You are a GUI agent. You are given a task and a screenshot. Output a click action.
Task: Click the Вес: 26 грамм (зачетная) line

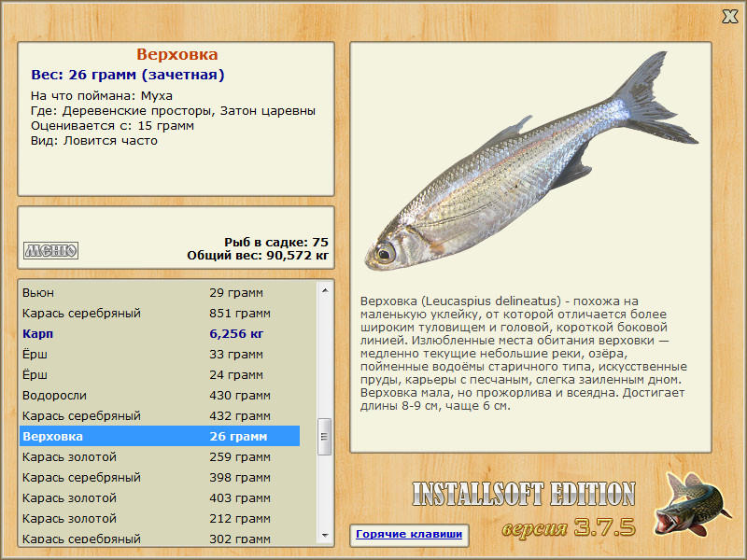coord(128,75)
